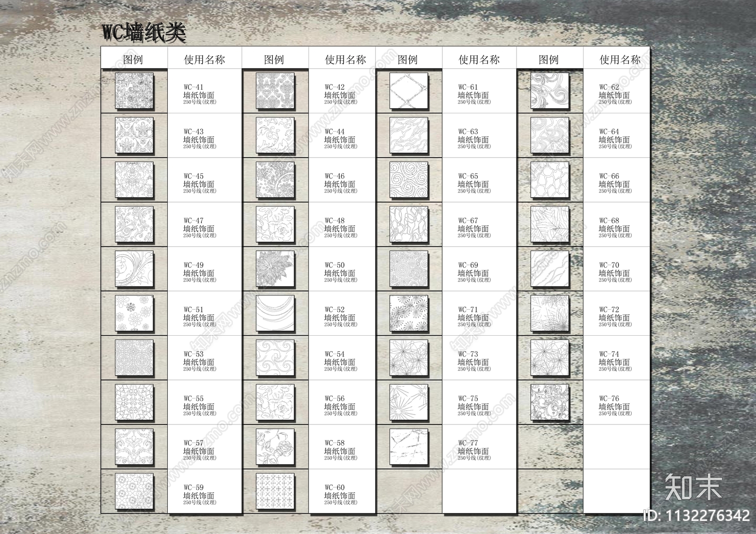Select the WC-54 curl scroll thumbnail
756x534 pixels.
(275, 358)
